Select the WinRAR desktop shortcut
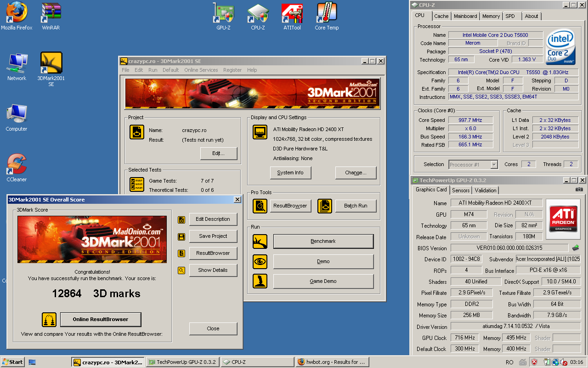 [51, 16]
